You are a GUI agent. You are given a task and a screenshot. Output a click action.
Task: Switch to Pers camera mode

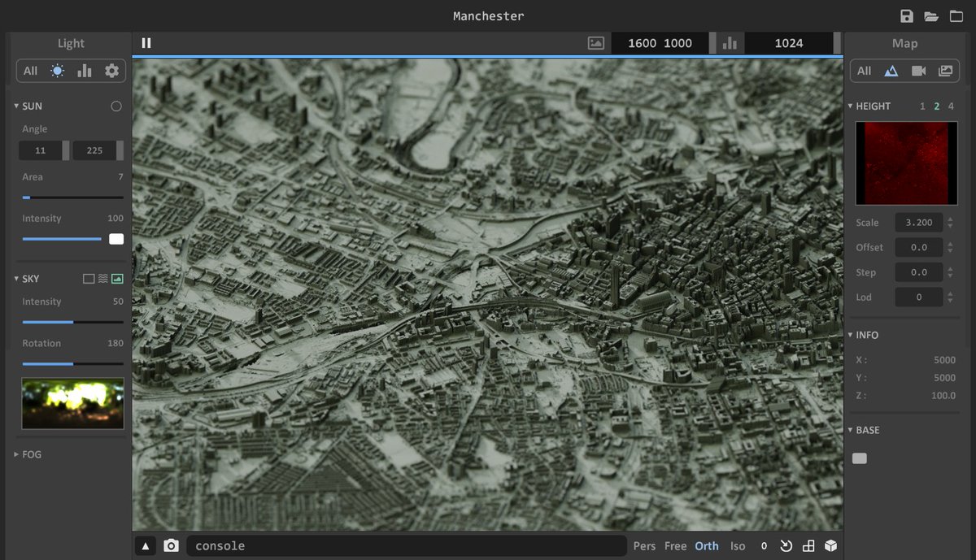pos(644,545)
